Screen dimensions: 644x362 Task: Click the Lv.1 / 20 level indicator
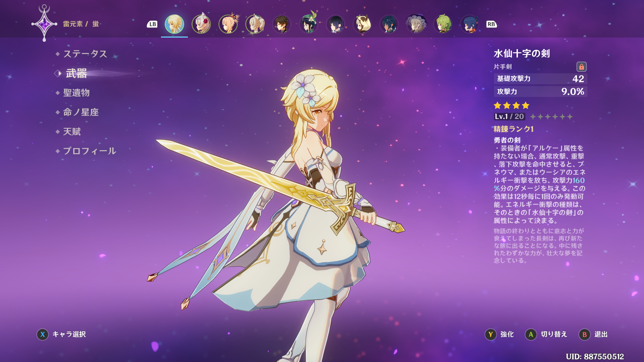coord(509,117)
